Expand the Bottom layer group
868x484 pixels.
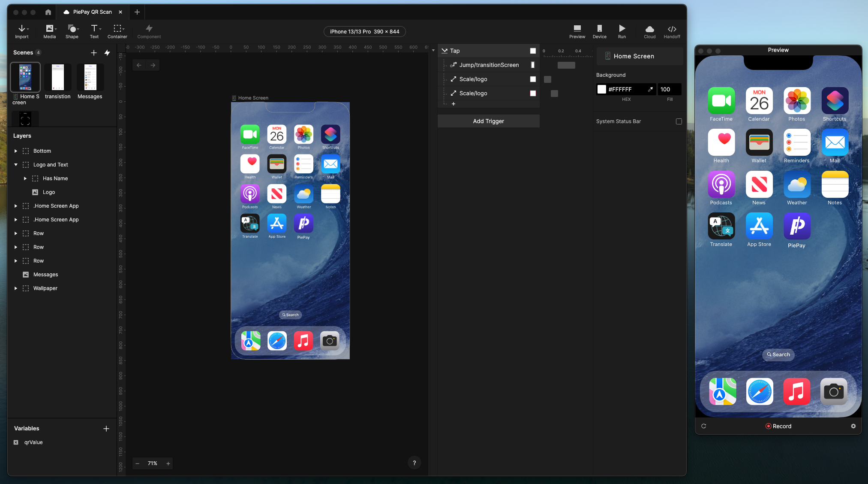(x=15, y=151)
